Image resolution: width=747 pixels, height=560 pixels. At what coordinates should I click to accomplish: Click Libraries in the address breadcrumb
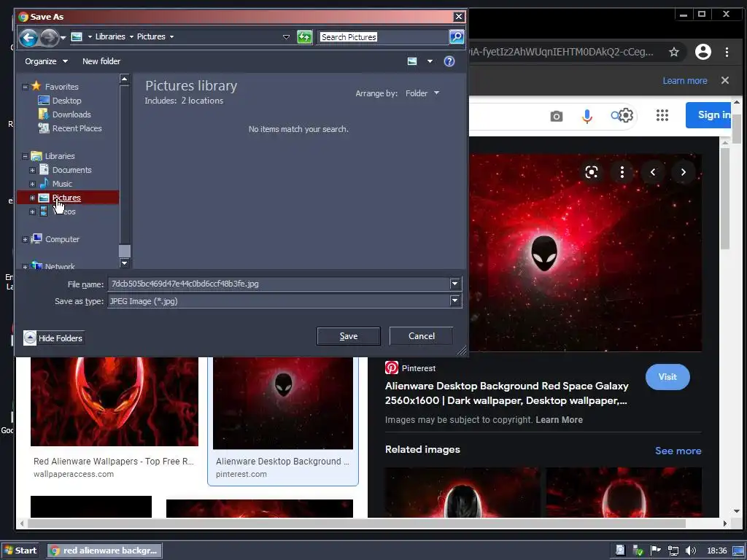click(x=110, y=36)
